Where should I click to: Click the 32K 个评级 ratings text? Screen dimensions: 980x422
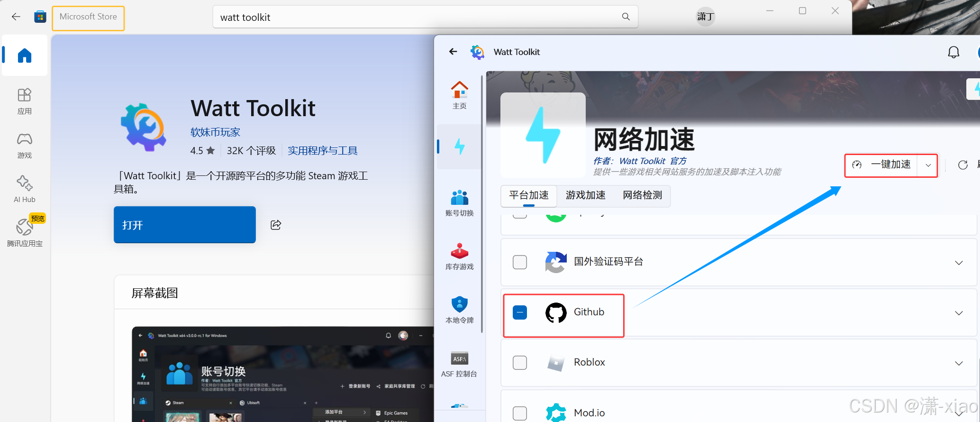click(x=251, y=151)
